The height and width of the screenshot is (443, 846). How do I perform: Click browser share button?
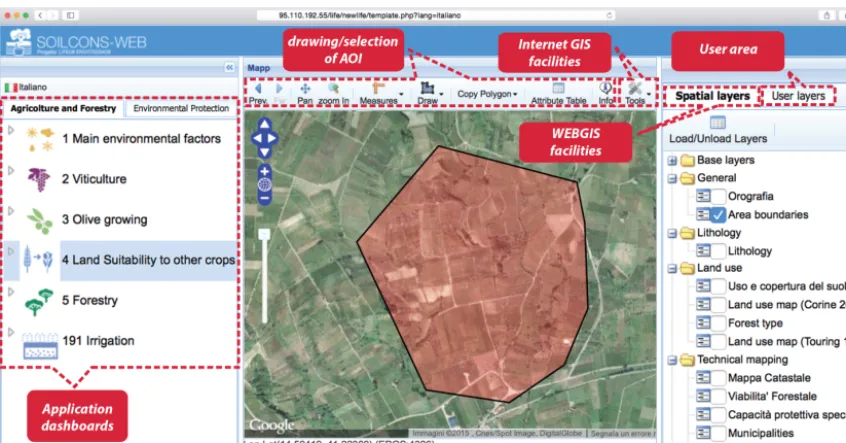(x=826, y=15)
